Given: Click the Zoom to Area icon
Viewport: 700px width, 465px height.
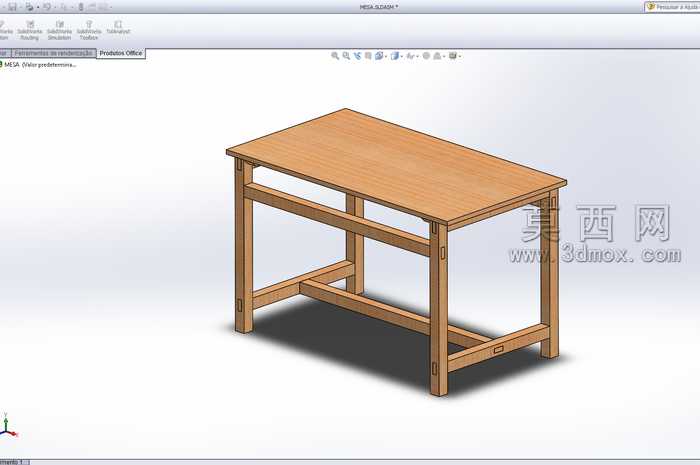Looking at the screenshot, I should coord(346,56).
